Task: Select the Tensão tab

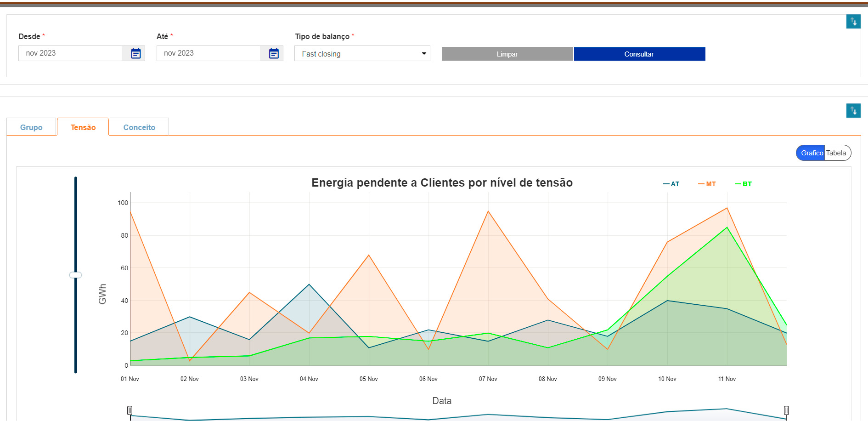Action: tap(83, 127)
